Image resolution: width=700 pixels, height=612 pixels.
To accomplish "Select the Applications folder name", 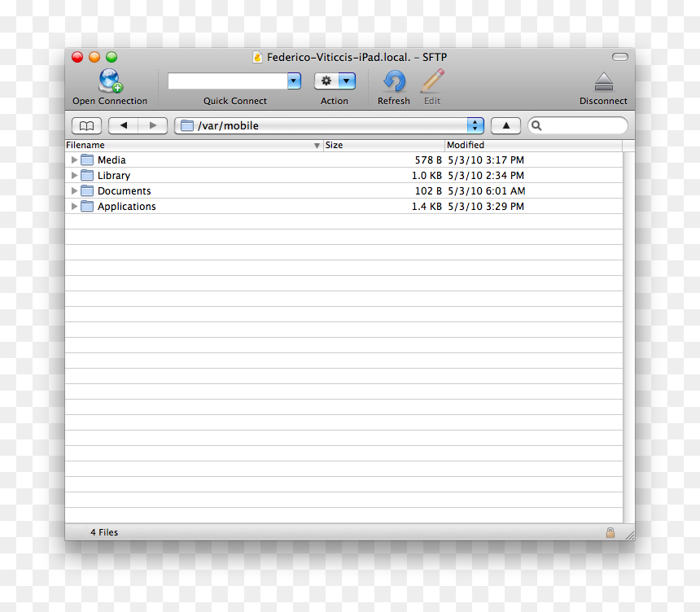I will pyautogui.click(x=127, y=206).
